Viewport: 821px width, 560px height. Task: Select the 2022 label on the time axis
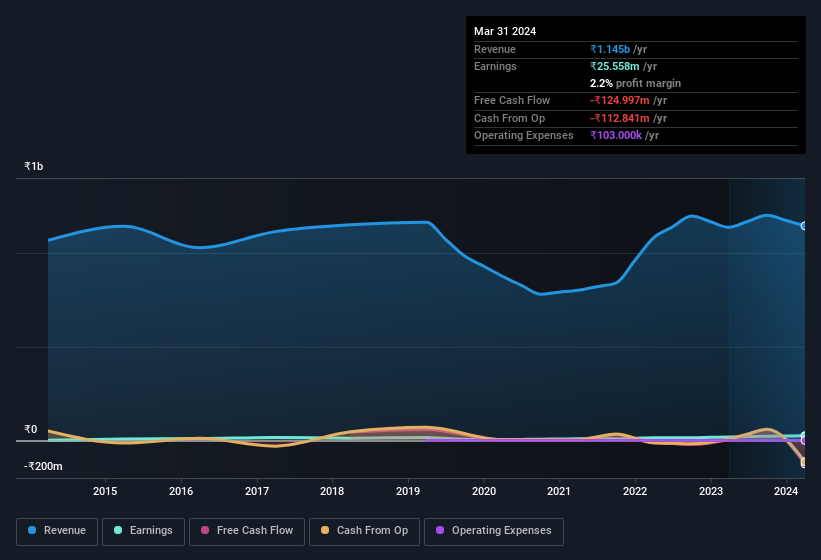click(x=635, y=491)
